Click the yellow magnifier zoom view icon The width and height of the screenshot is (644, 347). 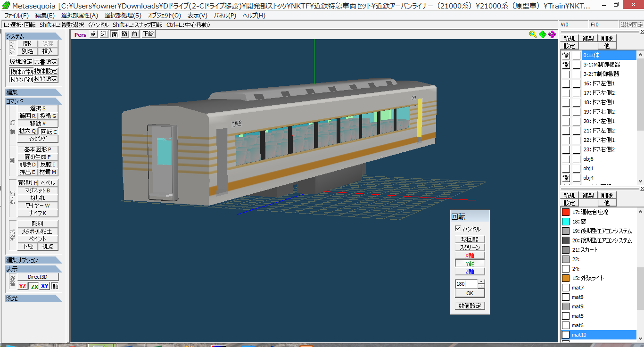[533, 34]
